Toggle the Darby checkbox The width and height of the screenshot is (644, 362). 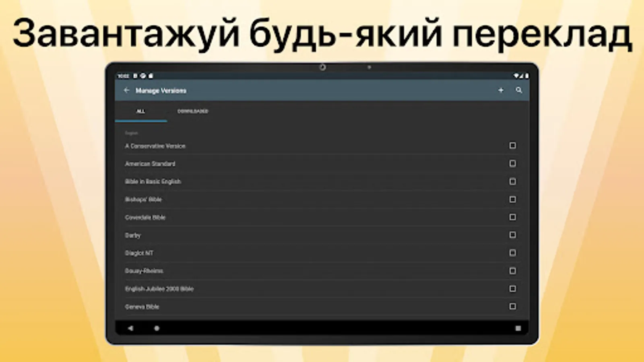(x=512, y=235)
